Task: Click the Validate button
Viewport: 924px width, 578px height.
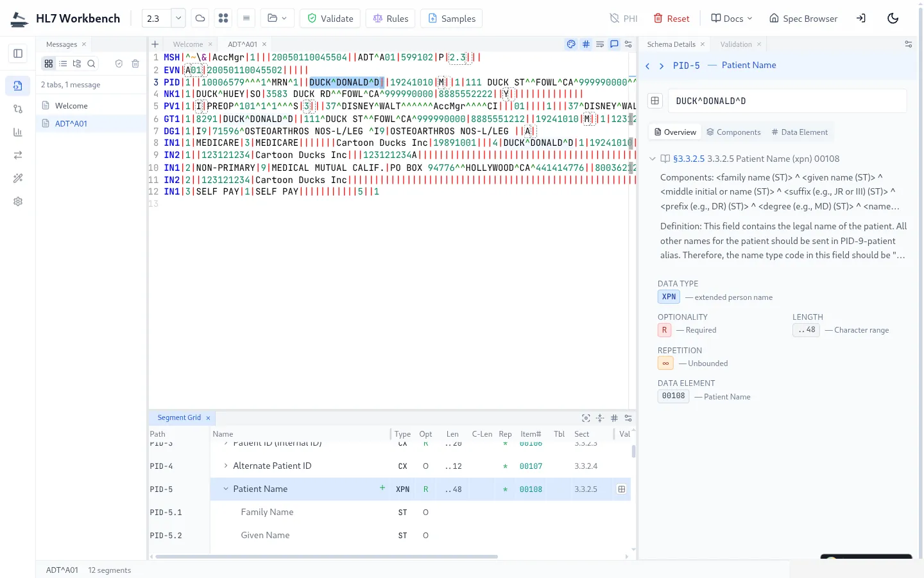Action: tap(330, 18)
